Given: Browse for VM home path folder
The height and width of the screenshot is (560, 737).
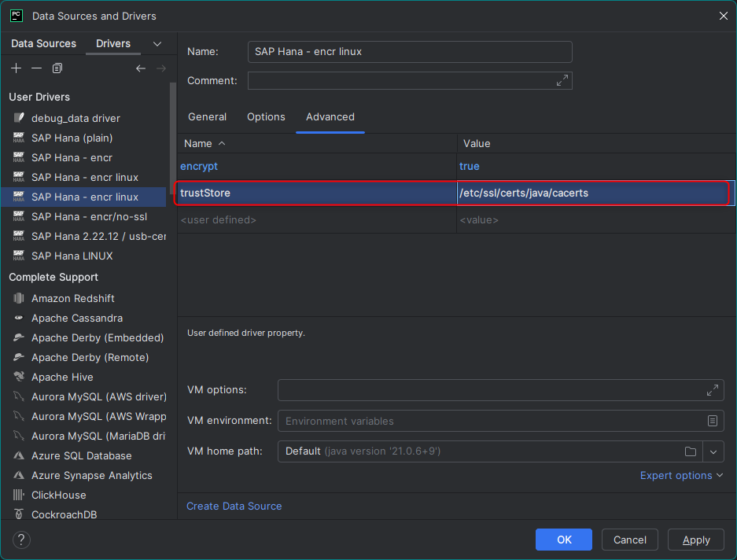Looking at the screenshot, I should pyautogui.click(x=691, y=451).
